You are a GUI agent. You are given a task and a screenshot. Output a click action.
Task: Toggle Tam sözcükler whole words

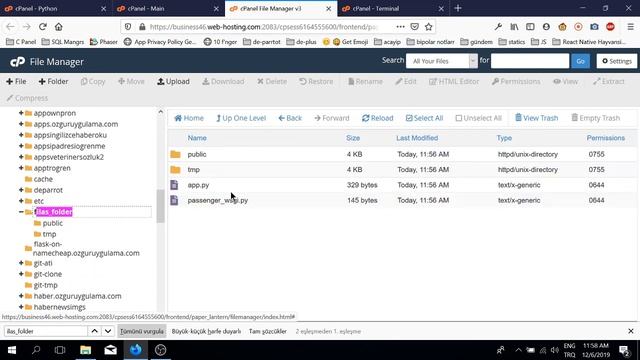click(x=268, y=331)
